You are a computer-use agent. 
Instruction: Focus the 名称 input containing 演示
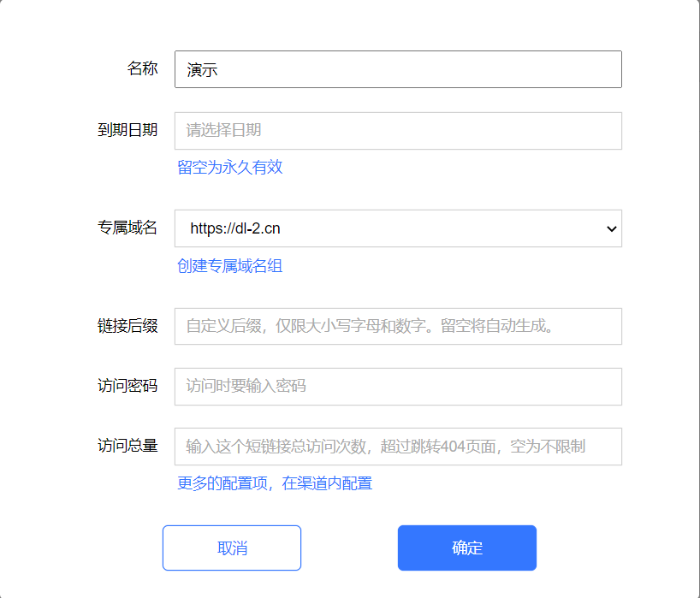[398, 69]
